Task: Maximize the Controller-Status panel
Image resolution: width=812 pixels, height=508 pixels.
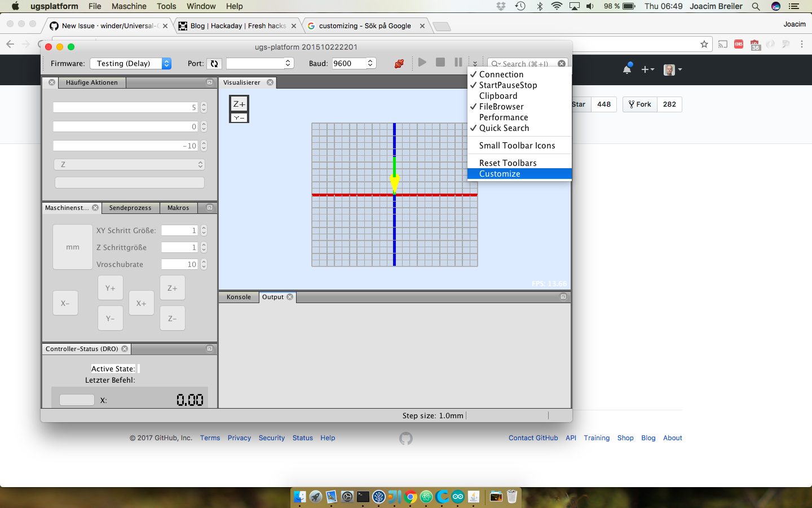Action: (210, 349)
